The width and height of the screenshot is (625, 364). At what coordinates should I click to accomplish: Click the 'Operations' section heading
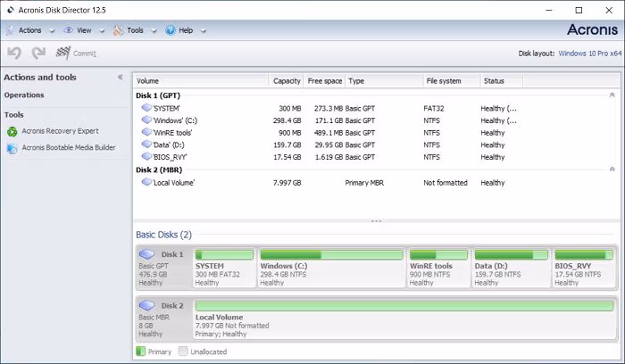(x=24, y=95)
